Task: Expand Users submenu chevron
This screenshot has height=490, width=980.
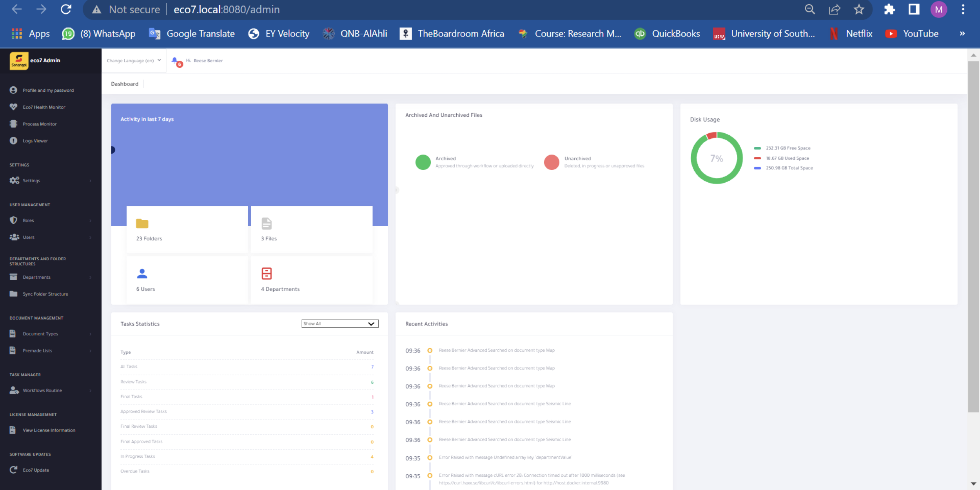Action: pos(91,238)
